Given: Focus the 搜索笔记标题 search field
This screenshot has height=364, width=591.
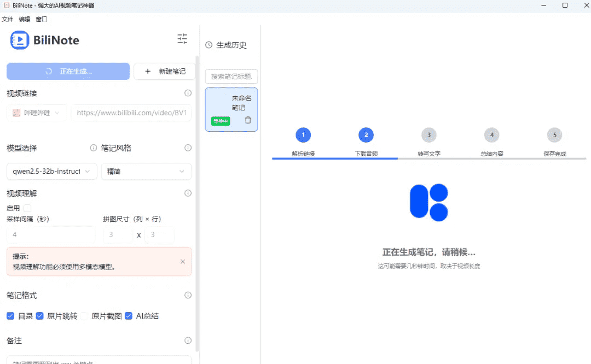Looking at the screenshot, I should click(x=231, y=77).
